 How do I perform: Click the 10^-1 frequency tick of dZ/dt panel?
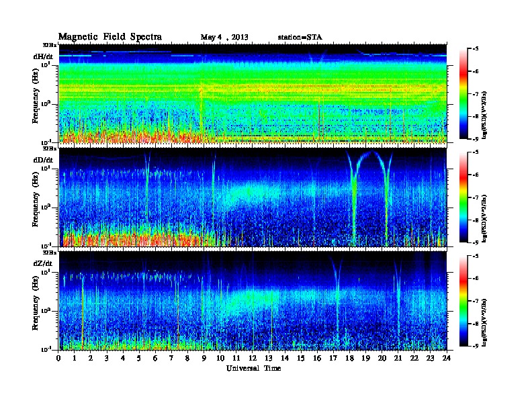[x=46, y=349]
